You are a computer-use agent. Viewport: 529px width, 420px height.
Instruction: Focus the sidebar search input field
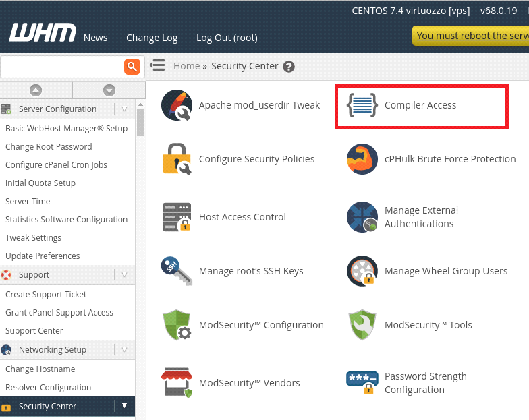coord(62,66)
